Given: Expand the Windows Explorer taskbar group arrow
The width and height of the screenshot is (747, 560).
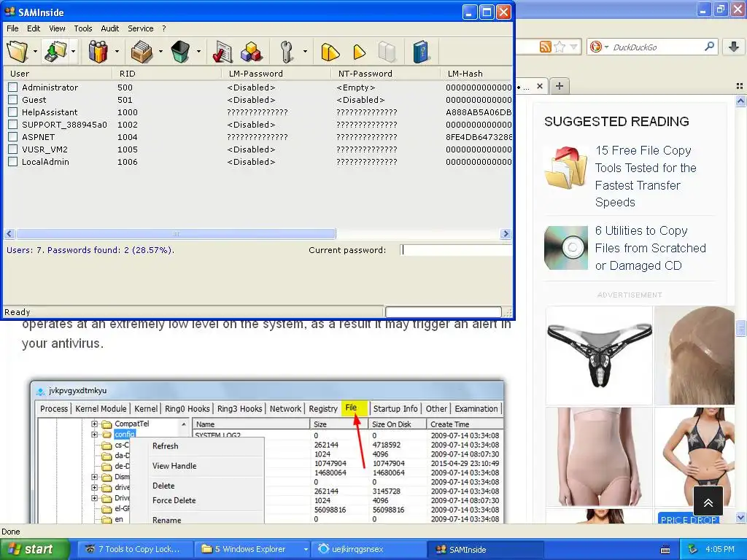Looking at the screenshot, I should coord(306,550).
